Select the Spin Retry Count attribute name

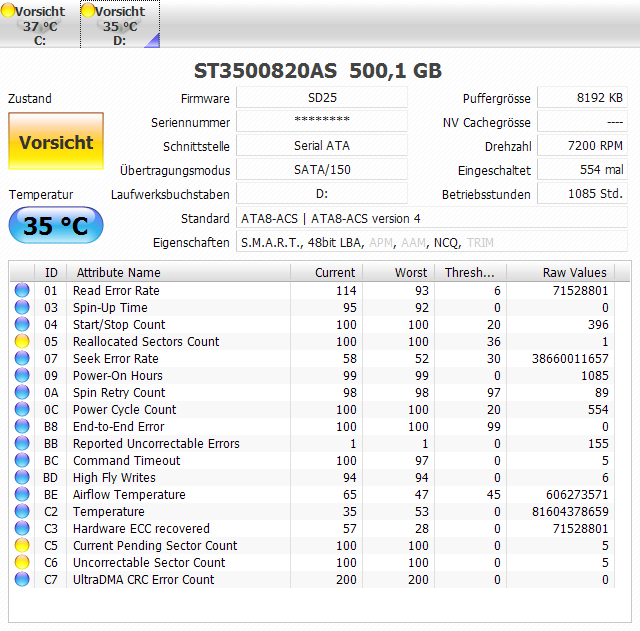119,393
